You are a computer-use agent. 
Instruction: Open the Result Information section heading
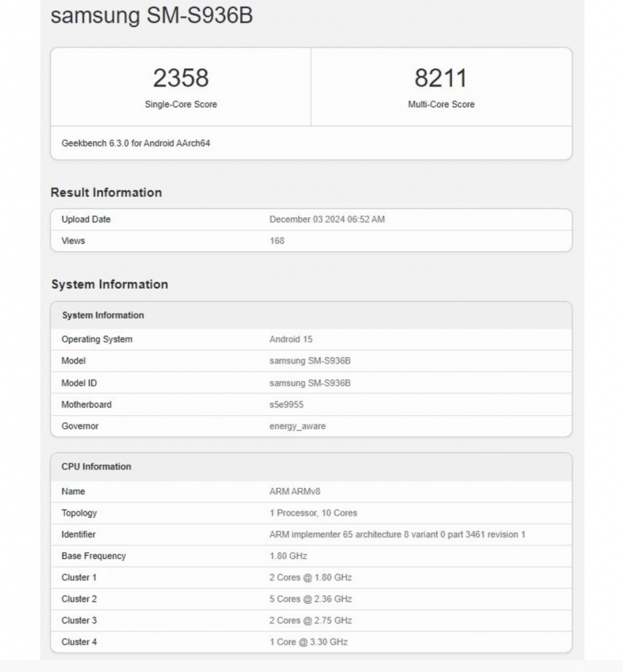click(x=107, y=192)
